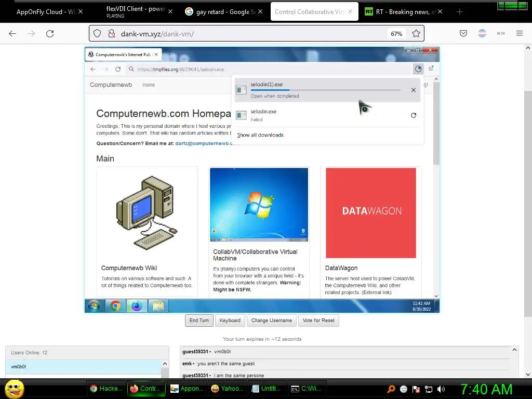
Task: Reload the page inside the VM browser
Action: tap(118, 69)
